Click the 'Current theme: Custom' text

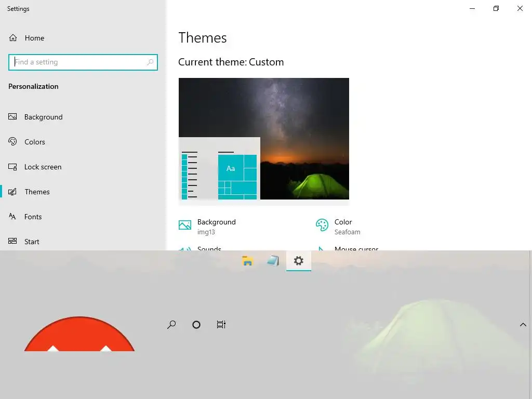click(x=231, y=62)
